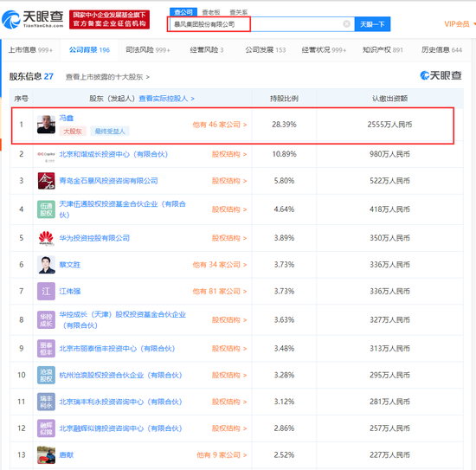Open the 知识产权 891 tab
This screenshot has height=470, width=476.
point(383,50)
